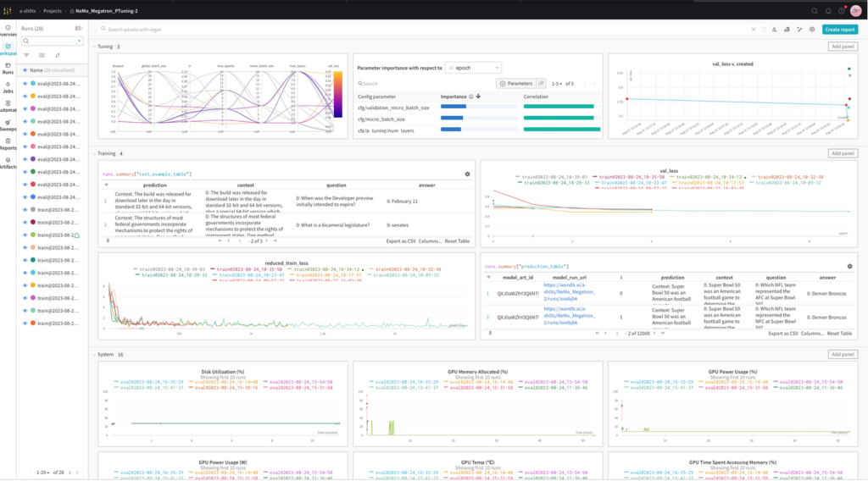The height and width of the screenshot is (481, 868).
Task: Click the Create report button
Action: (x=840, y=30)
